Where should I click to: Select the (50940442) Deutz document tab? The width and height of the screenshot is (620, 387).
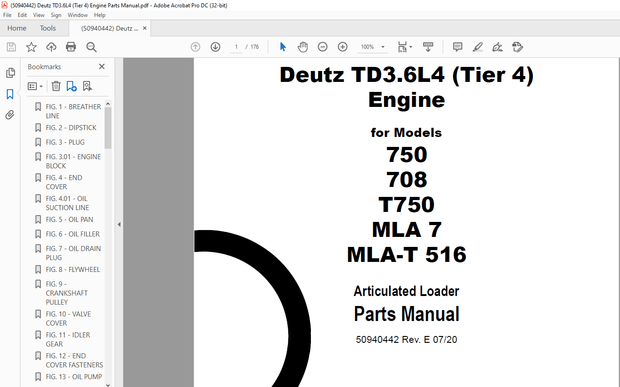110,28
